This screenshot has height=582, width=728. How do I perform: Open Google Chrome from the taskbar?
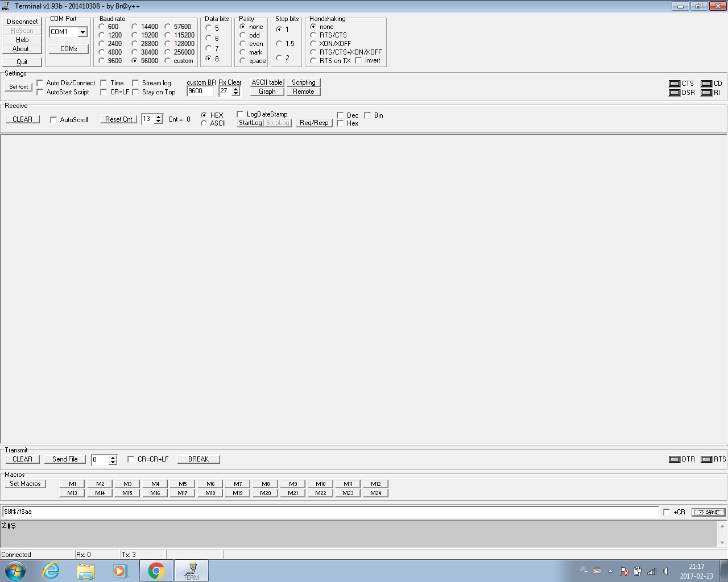coord(156,571)
